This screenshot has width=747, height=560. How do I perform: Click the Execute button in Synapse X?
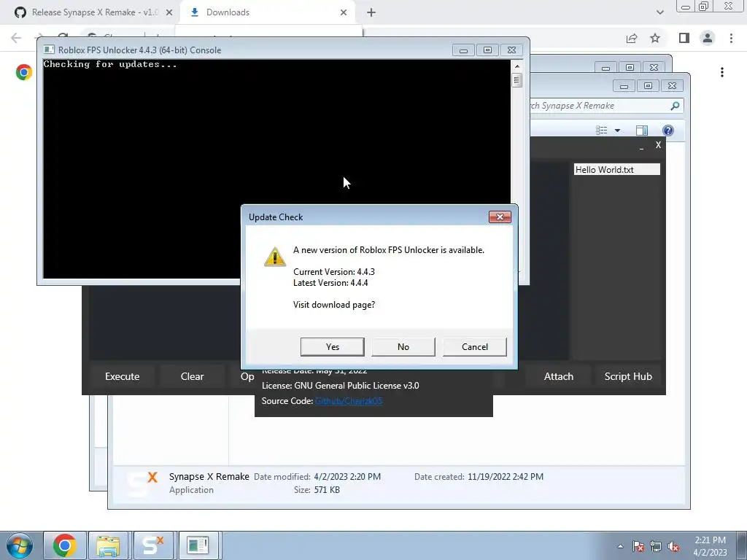(122, 376)
